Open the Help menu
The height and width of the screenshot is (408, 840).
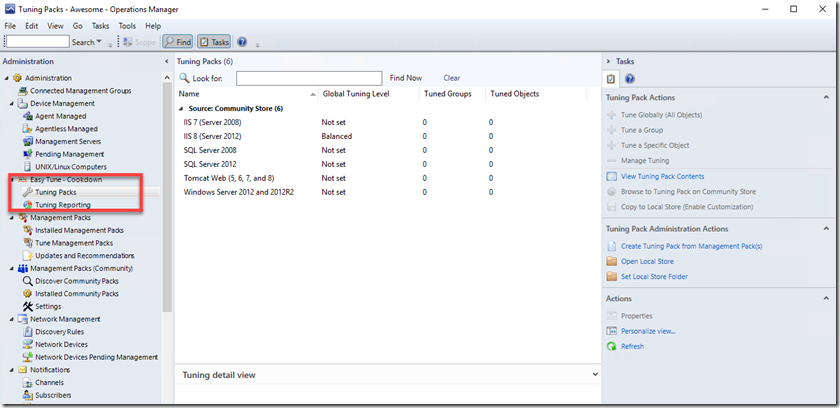tap(153, 26)
